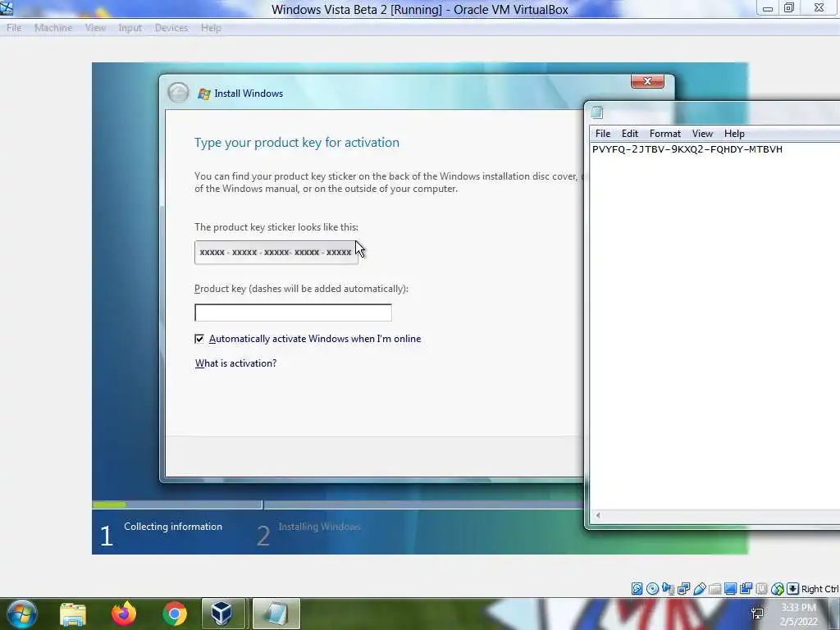Switch to VirtualBox via its taskbar icon
The height and width of the screenshot is (630, 840).
(x=221, y=614)
